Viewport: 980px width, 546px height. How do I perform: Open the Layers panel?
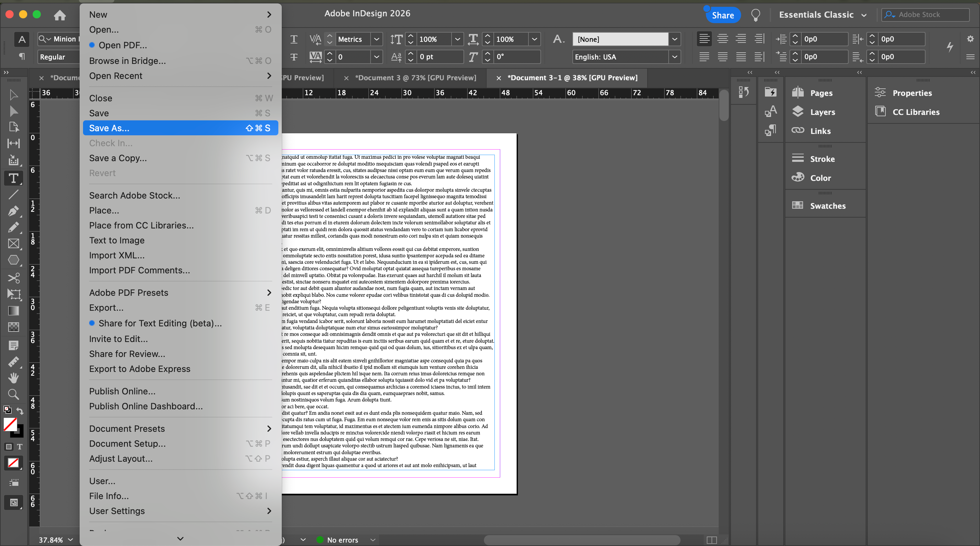(x=822, y=112)
